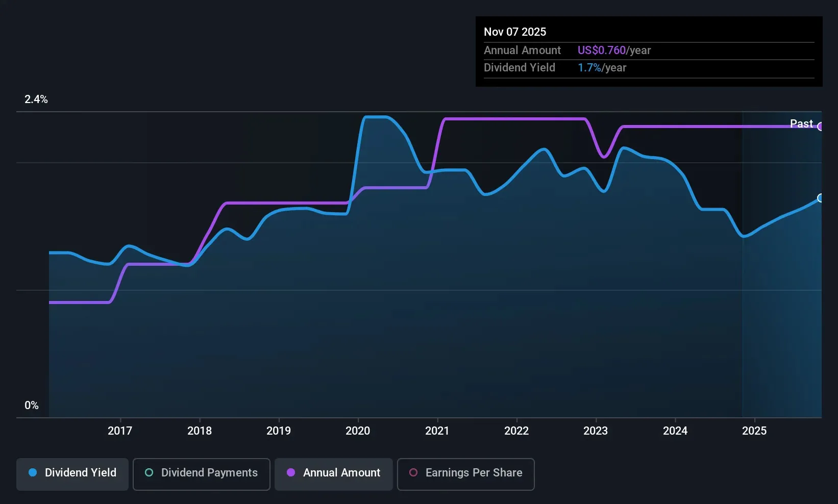The image size is (838, 504).
Task: Click the US$0.760/year annual amount value
Action: (613, 50)
